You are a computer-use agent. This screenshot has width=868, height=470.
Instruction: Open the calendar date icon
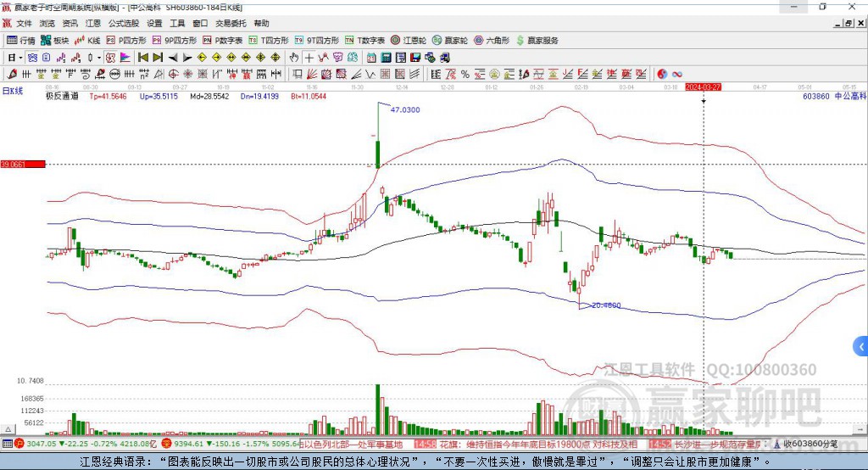(x=371, y=58)
